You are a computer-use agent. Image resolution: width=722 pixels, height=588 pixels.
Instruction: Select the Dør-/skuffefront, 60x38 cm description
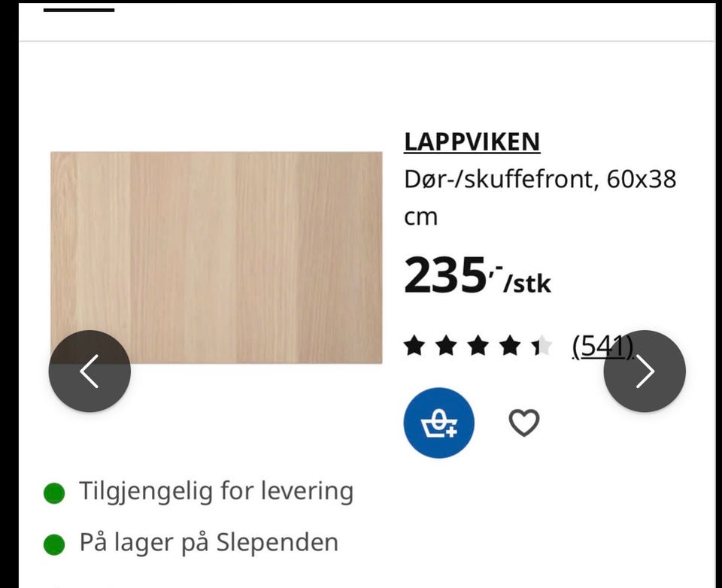[540, 198]
